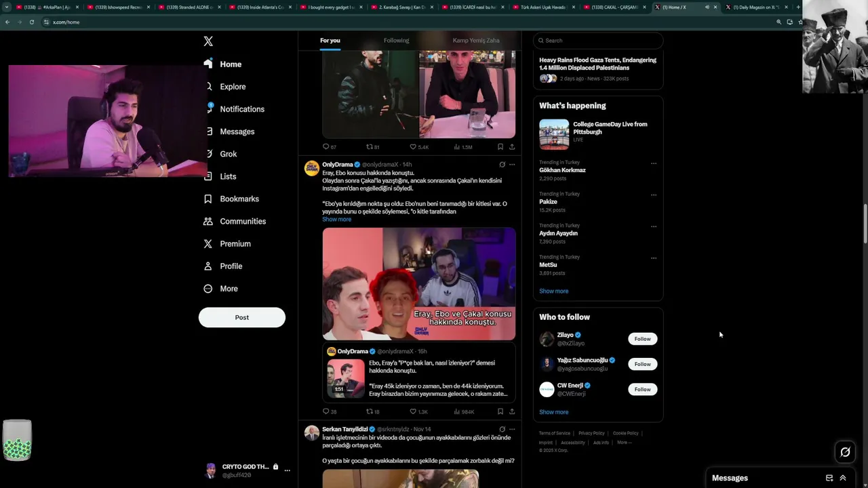Click the Search field
This screenshot has width=868, height=488.
[x=598, y=41]
